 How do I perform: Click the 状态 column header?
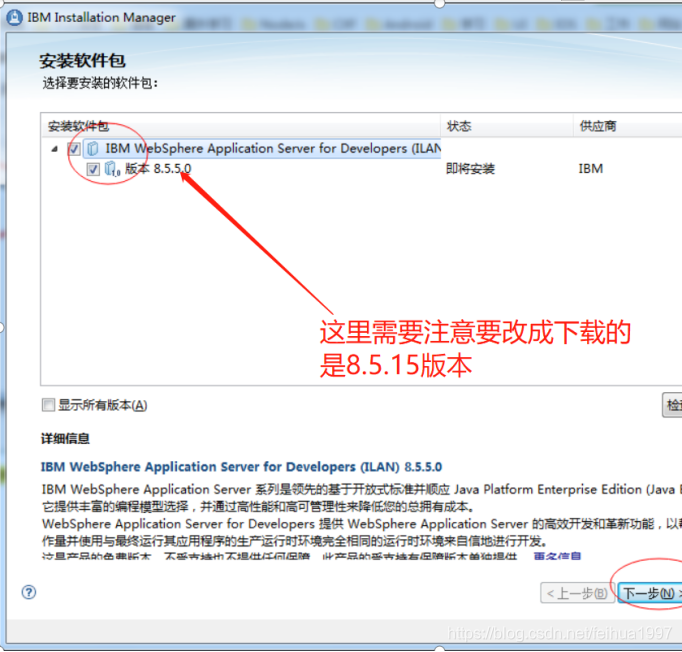506,126
